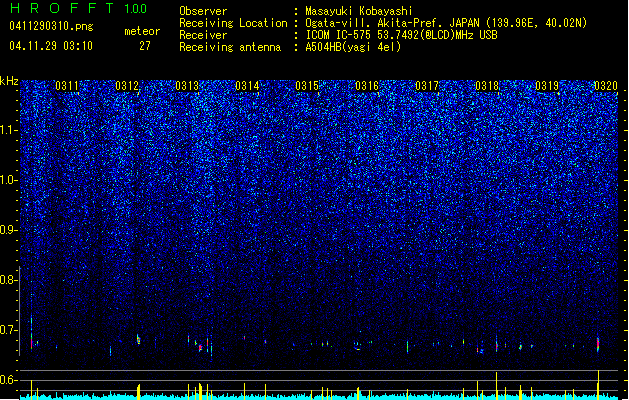Screen dimensions: 629x400
Task: Click time marker 0318
Action: (487, 86)
